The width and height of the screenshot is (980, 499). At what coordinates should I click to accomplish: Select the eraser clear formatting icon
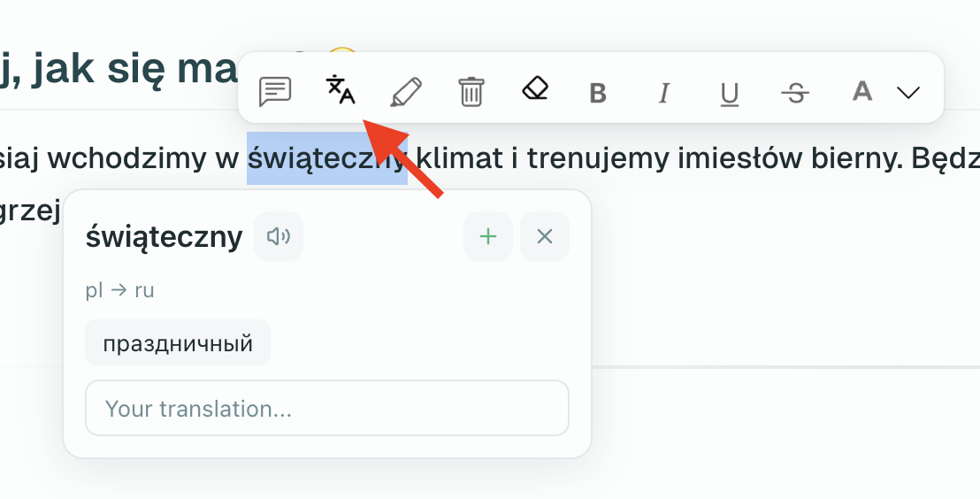pyautogui.click(x=535, y=89)
